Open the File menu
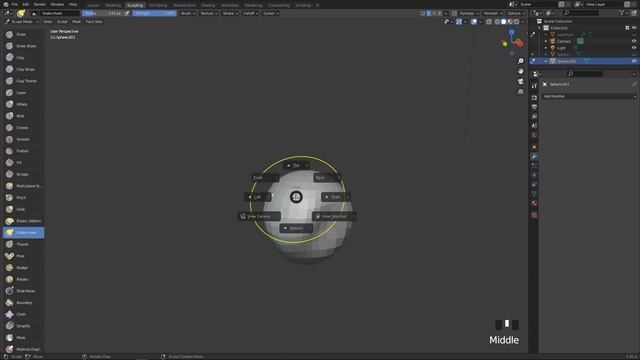 tap(15, 4)
